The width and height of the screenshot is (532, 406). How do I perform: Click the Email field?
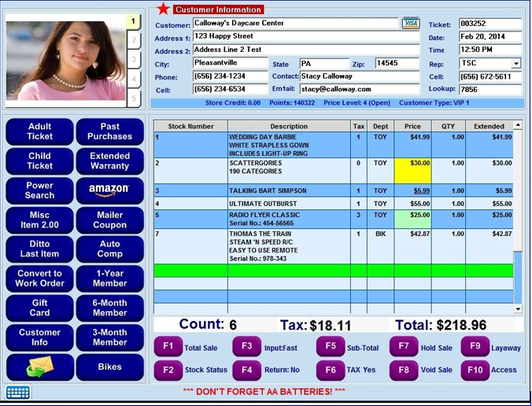(360, 90)
